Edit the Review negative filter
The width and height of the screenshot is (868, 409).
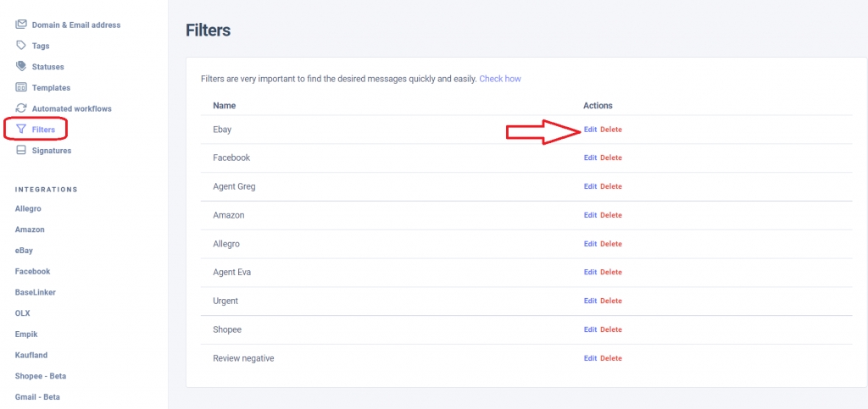pyautogui.click(x=590, y=358)
